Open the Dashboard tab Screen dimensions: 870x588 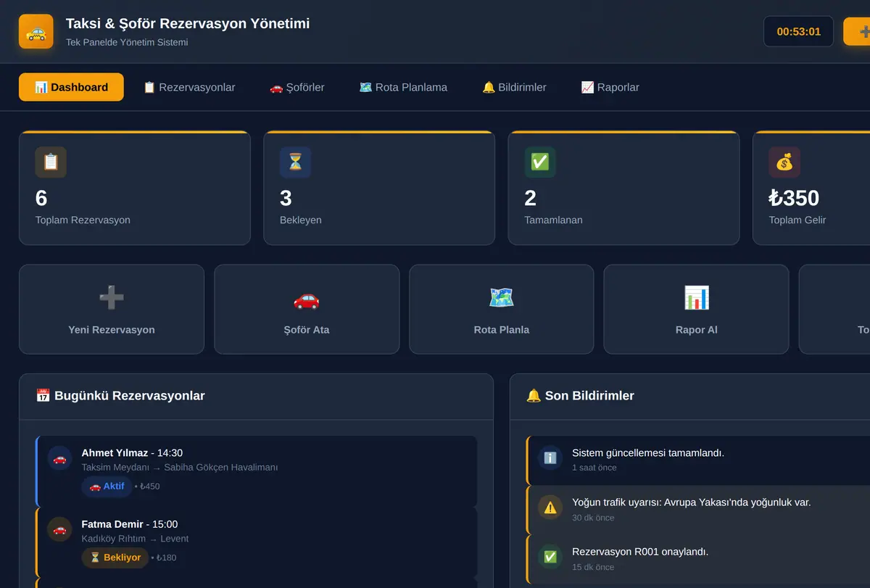[71, 87]
